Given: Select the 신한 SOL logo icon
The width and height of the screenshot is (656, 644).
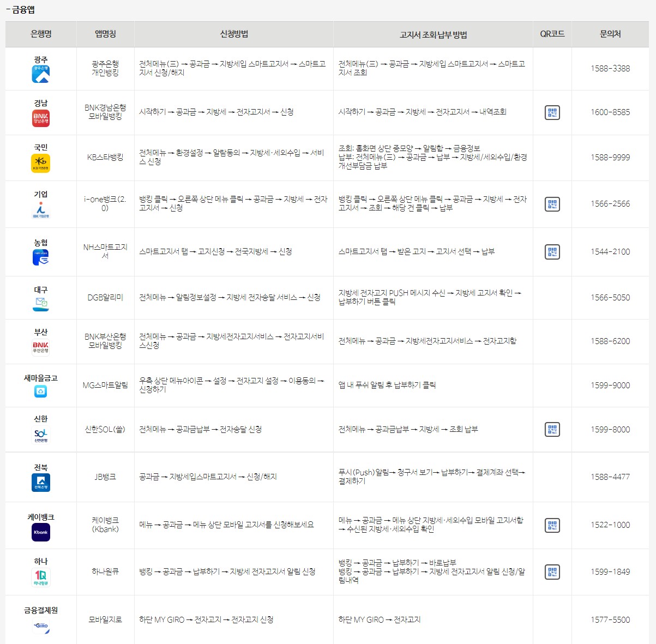Looking at the screenshot, I should (40, 435).
